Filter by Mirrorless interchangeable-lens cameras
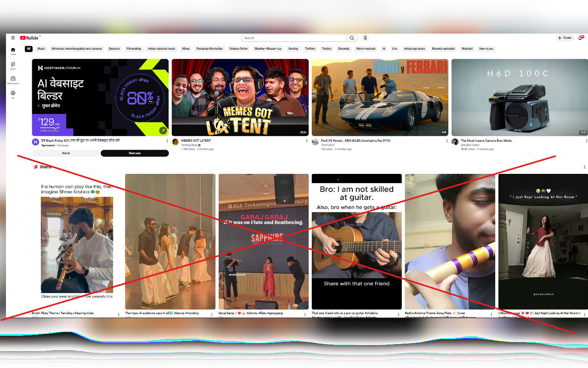The image size is (588, 368). click(x=77, y=49)
